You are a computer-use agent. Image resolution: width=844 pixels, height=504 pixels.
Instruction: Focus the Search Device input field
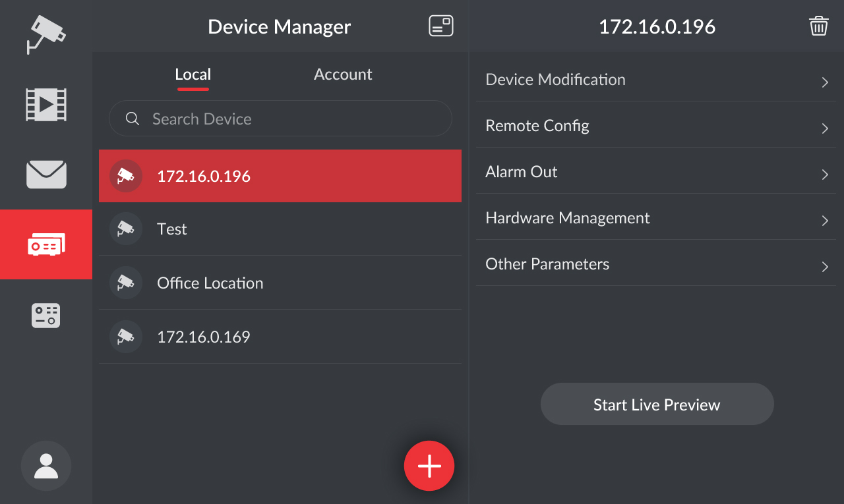pos(290,119)
